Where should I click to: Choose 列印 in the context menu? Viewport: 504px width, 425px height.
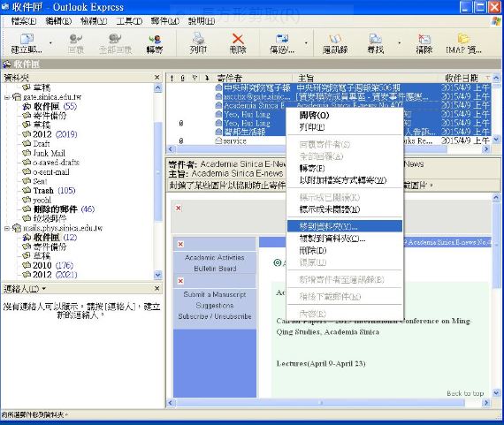point(345,127)
